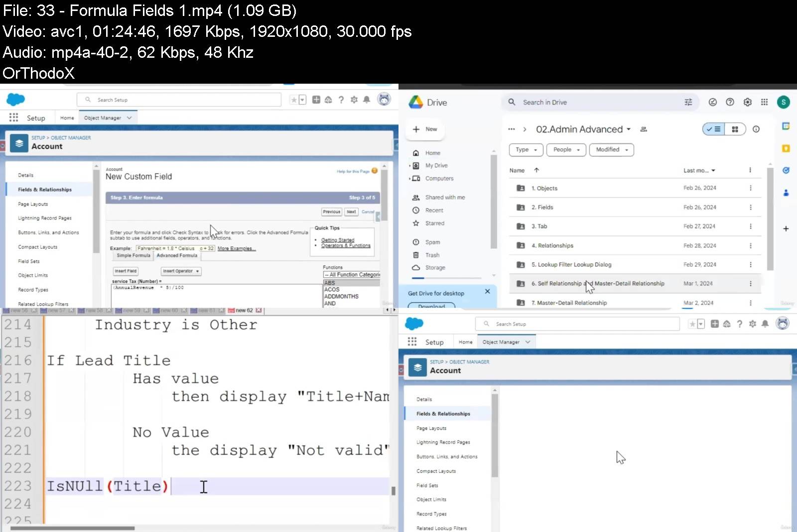Open Shared with me in Drive sidebar

[445, 197]
